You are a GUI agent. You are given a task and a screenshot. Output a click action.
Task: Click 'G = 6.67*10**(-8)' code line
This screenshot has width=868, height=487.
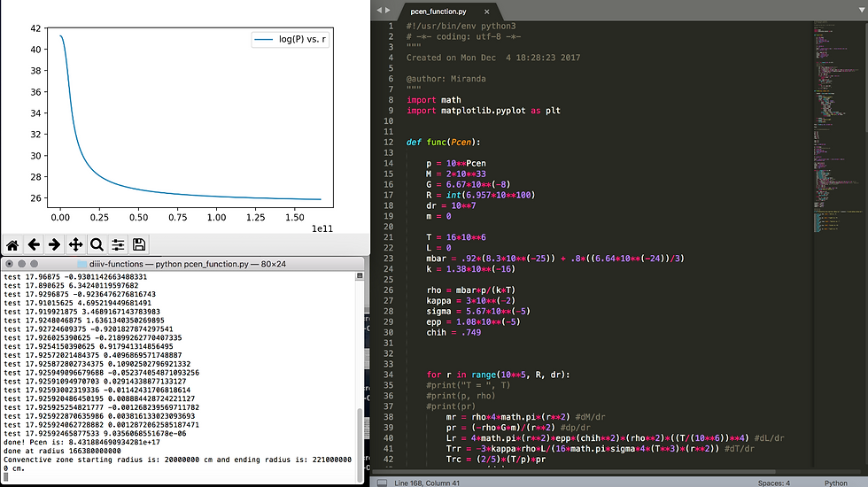click(469, 184)
